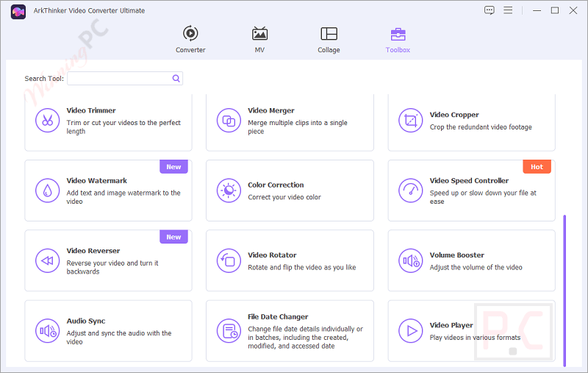The height and width of the screenshot is (373, 588).
Task: Click the 'Search Tool:' label
Action: tap(44, 79)
